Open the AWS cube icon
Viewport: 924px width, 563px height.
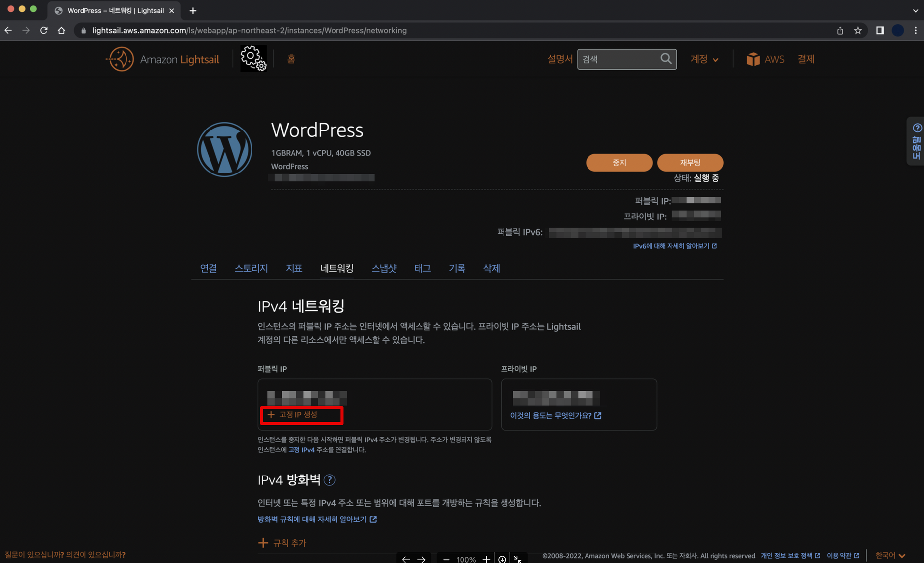pyautogui.click(x=753, y=59)
